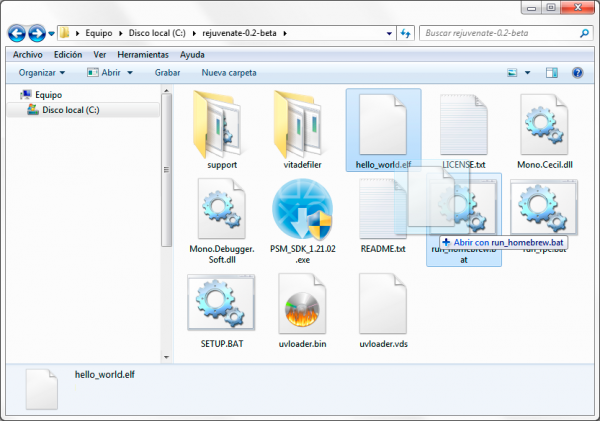This screenshot has height=421, width=600.
Task: Maximize the Explorer window
Action: (551, 8)
